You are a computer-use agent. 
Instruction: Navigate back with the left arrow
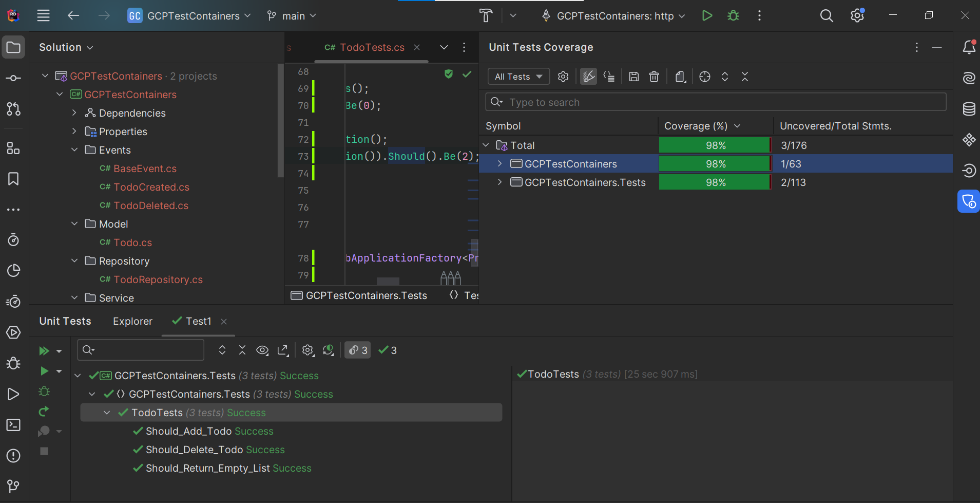[73, 15]
